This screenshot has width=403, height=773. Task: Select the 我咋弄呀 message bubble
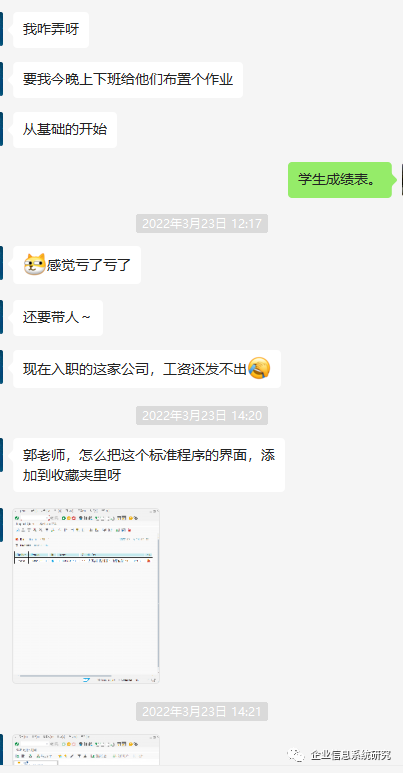[51, 30]
